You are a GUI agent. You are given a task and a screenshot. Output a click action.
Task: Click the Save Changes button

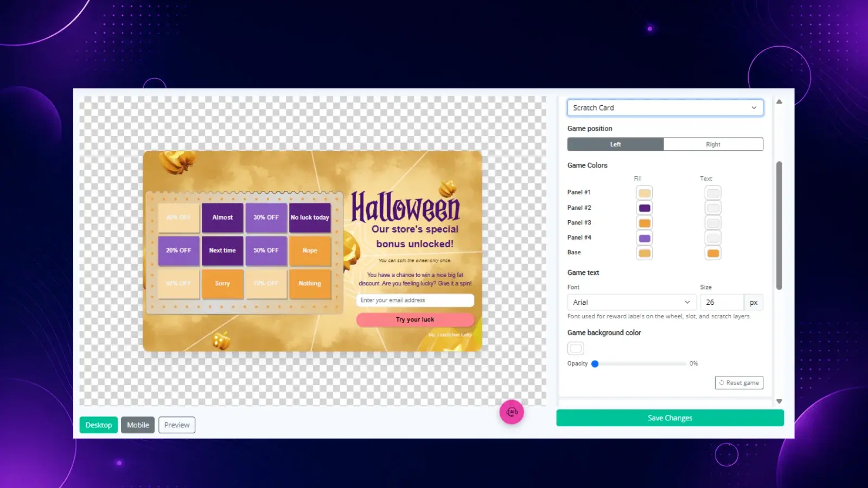point(670,418)
